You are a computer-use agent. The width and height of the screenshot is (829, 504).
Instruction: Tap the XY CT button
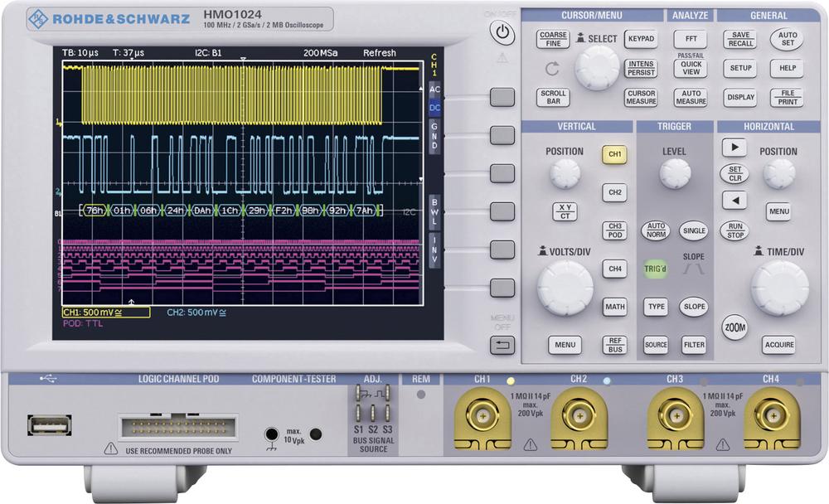point(565,211)
